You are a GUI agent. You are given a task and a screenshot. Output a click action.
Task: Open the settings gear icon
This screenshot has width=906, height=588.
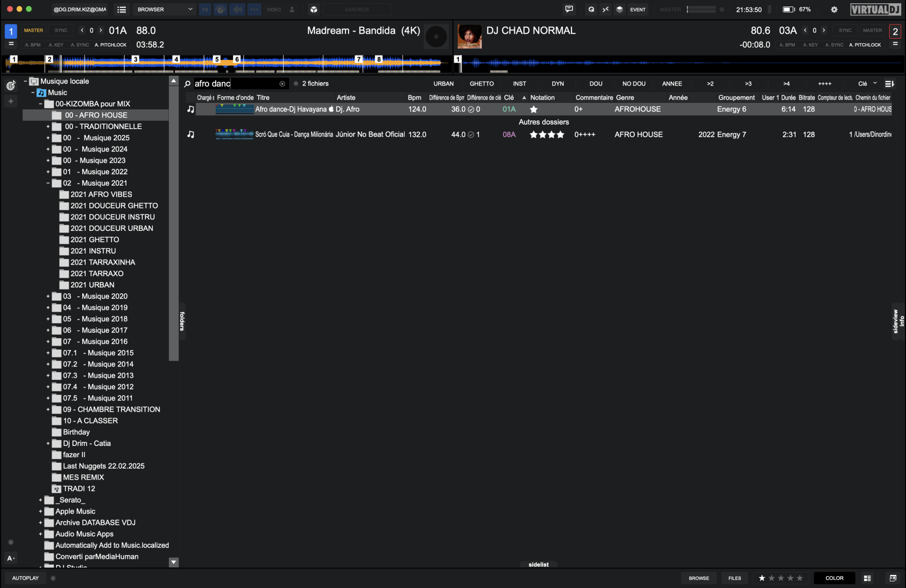(x=834, y=9)
